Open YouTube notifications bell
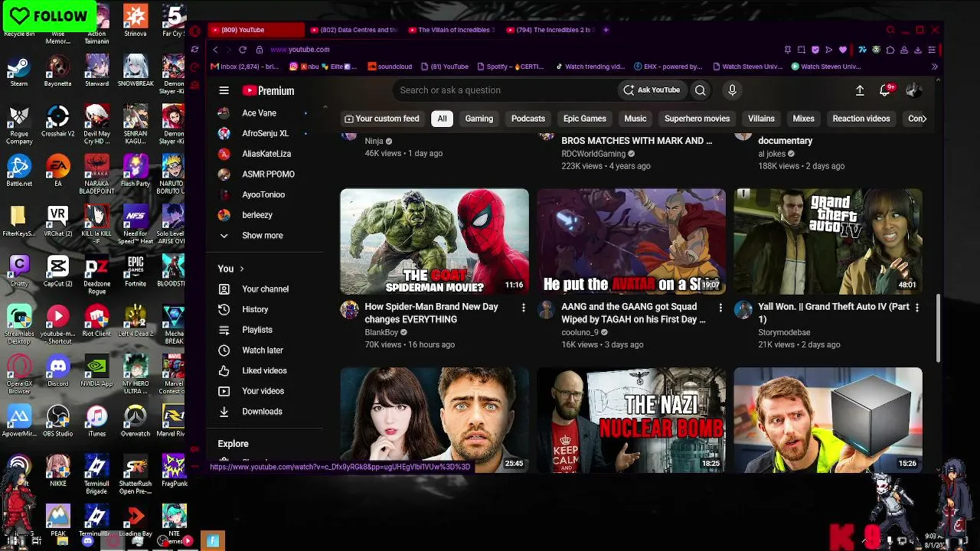This screenshot has height=551, width=980. (x=885, y=90)
